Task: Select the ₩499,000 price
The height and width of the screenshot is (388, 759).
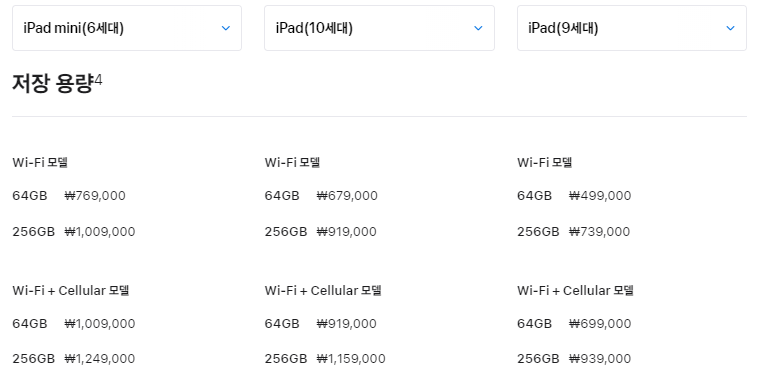Action: click(600, 195)
